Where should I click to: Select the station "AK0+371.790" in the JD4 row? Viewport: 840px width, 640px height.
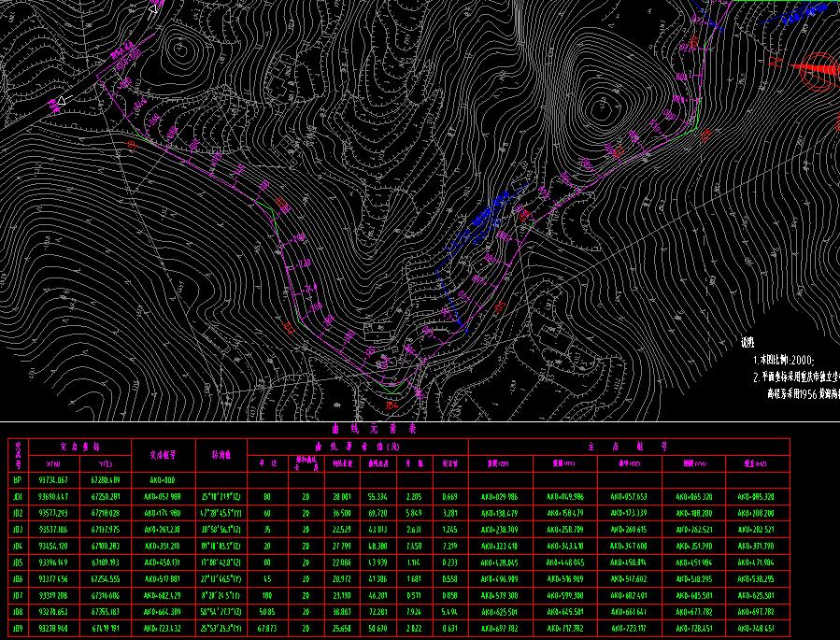pyautogui.click(x=756, y=546)
